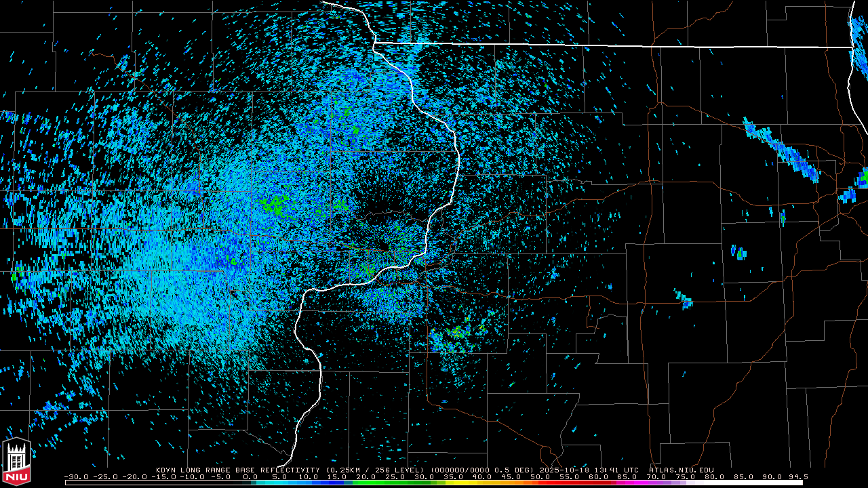Click the diagonal blue echo band in upper right
Viewport: 868px width, 488px height.
[780, 149]
